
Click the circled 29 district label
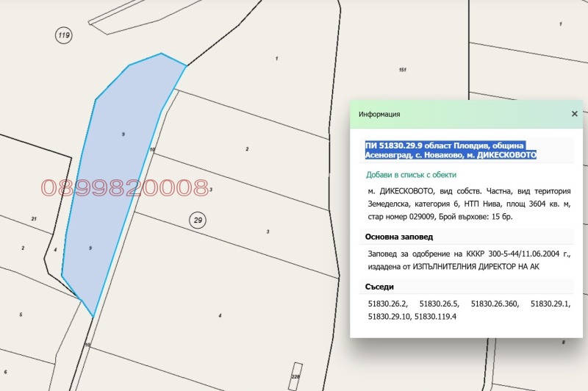(x=196, y=219)
